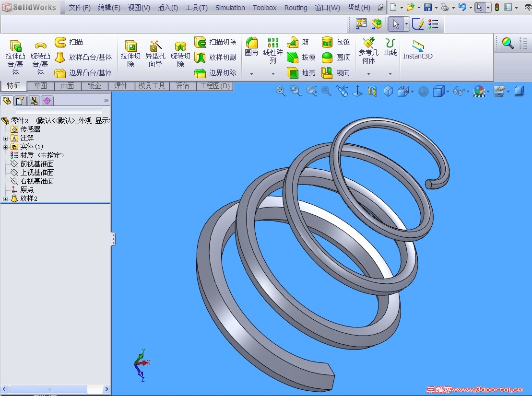Open the Simulation menu

tap(230, 8)
